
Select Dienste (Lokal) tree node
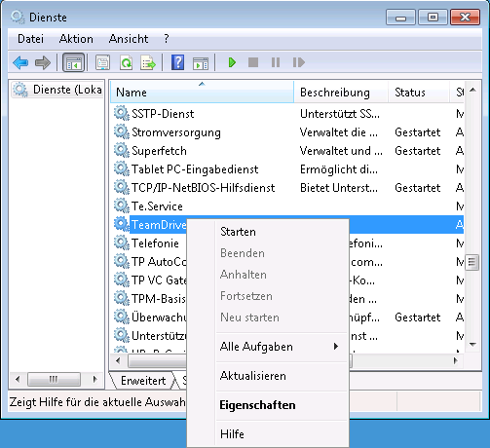(x=57, y=90)
